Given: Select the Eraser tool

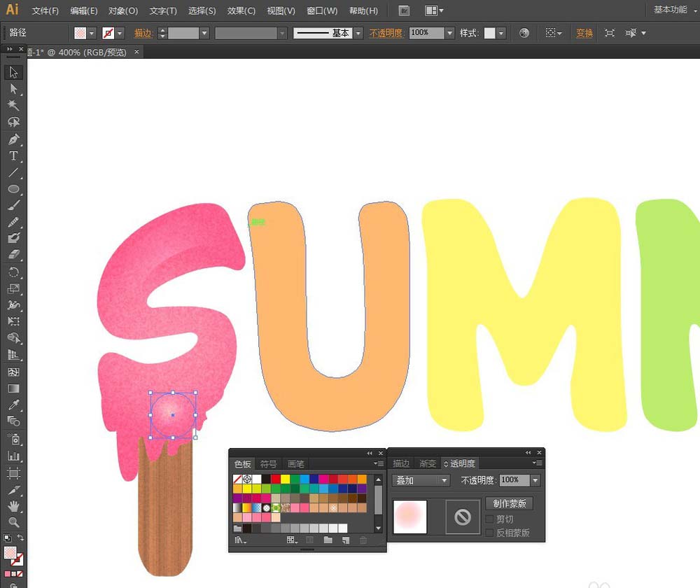Looking at the screenshot, I should pyautogui.click(x=13, y=255).
